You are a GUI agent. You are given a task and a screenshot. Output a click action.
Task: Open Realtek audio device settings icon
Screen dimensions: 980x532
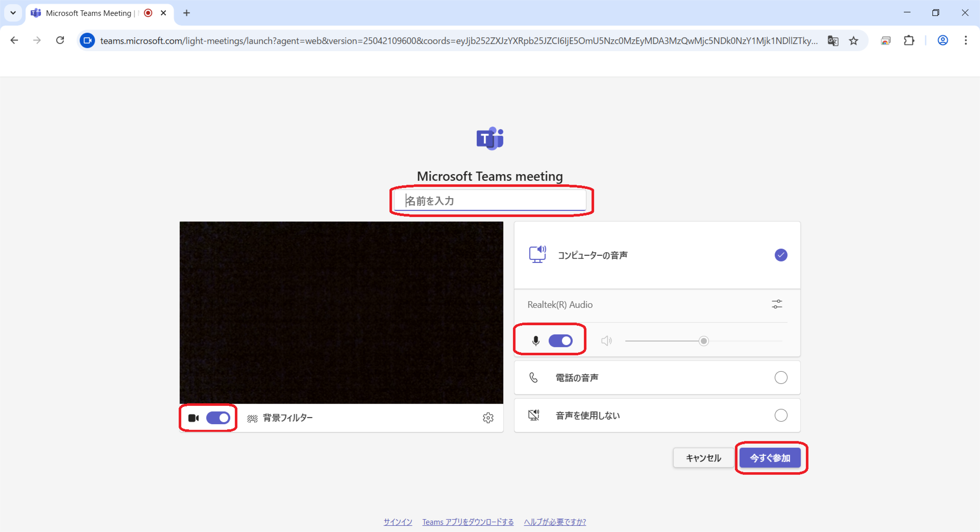tap(777, 304)
